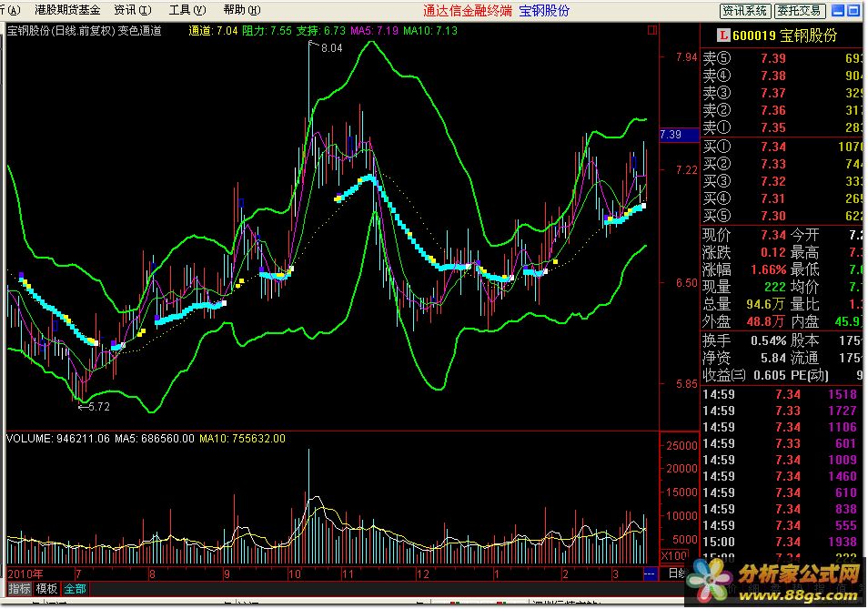
Task: Click the 收益(三) 0.605 value
Action: point(770,375)
